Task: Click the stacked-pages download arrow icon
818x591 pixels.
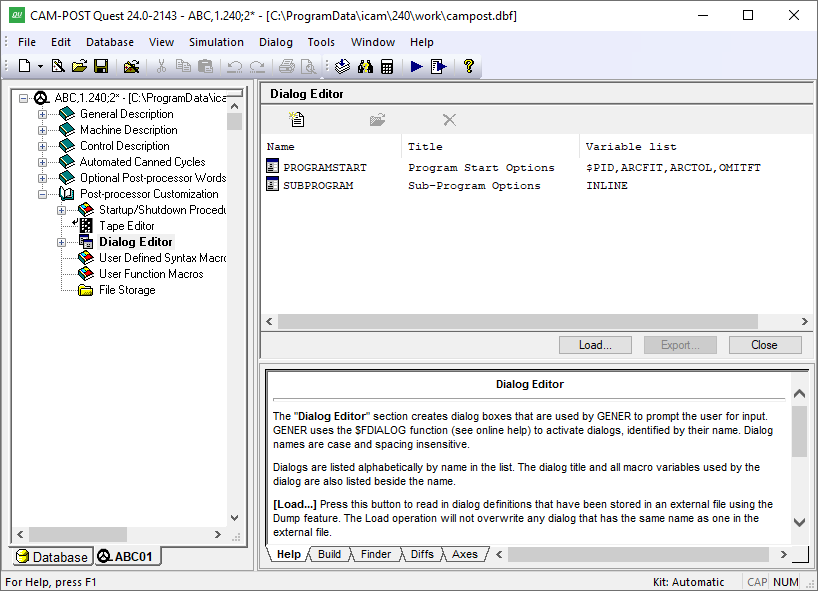Action: (x=342, y=66)
